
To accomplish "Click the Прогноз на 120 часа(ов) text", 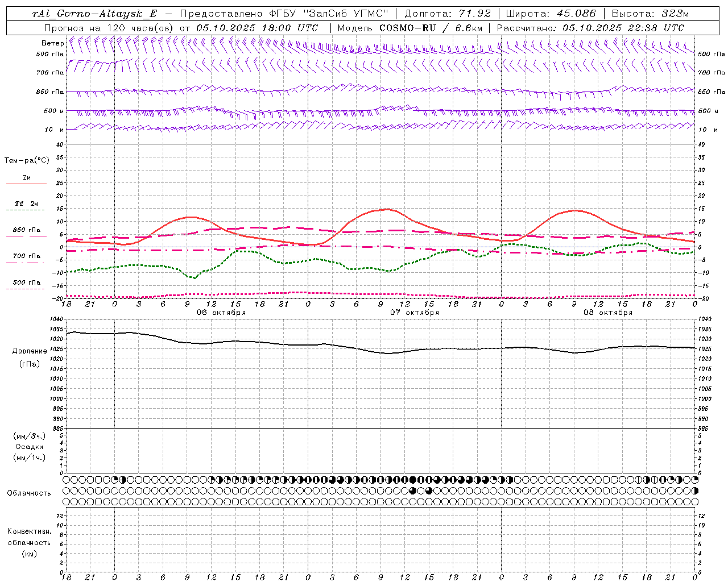I will pos(109,28).
